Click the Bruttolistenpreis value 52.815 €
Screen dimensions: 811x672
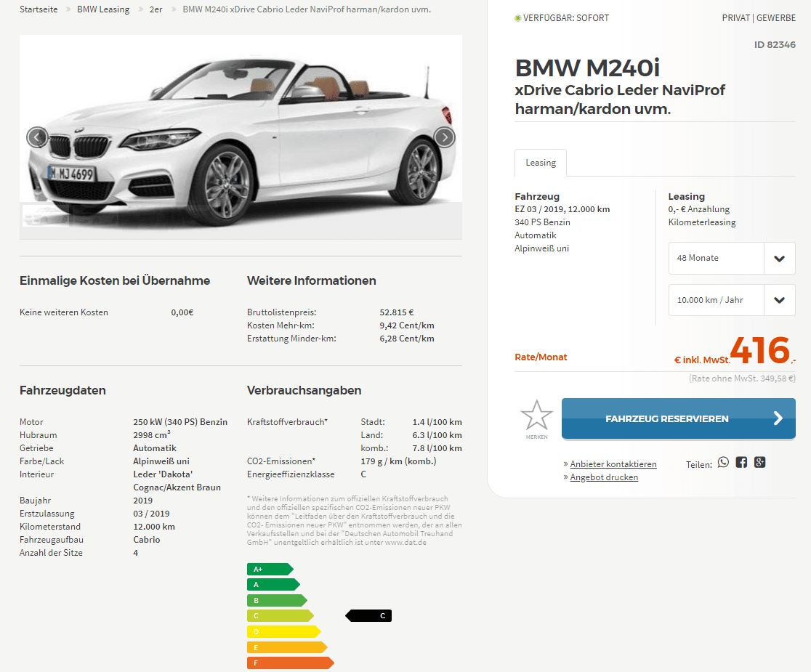point(397,312)
